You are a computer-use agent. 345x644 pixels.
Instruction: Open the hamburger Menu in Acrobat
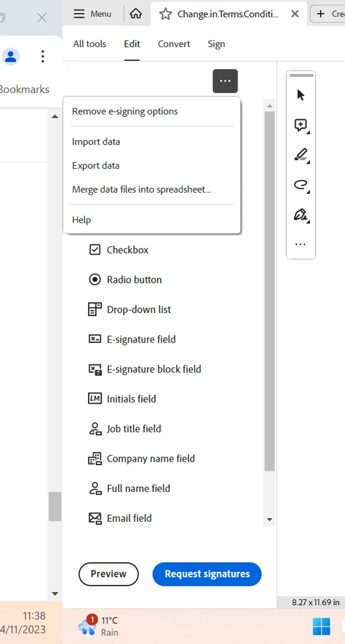click(x=92, y=14)
